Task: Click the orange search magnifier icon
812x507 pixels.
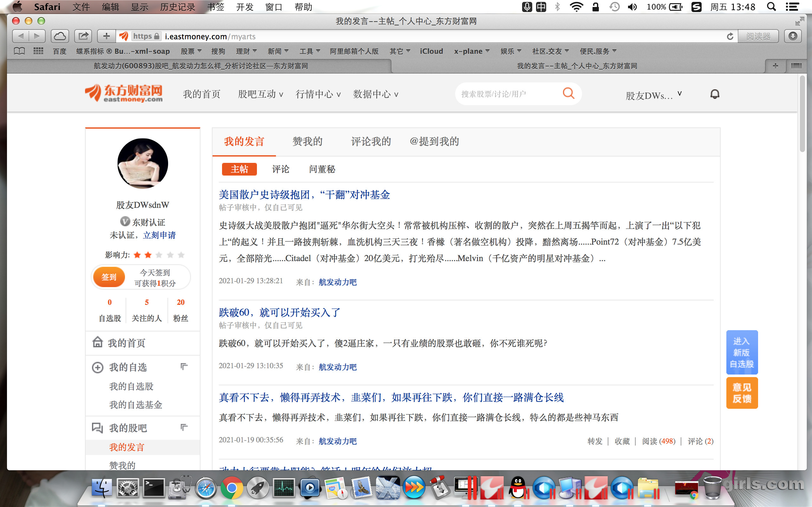Action: pyautogui.click(x=568, y=93)
